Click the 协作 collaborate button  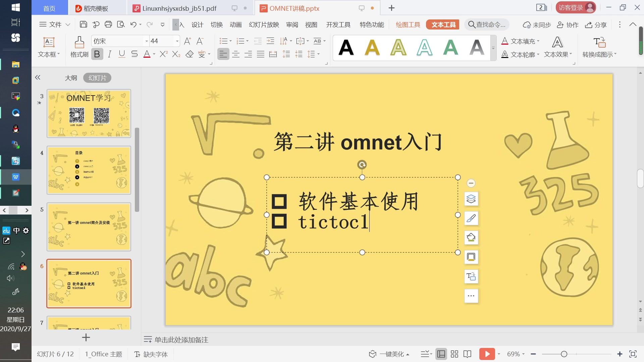pyautogui.click(x=568, y=25)
